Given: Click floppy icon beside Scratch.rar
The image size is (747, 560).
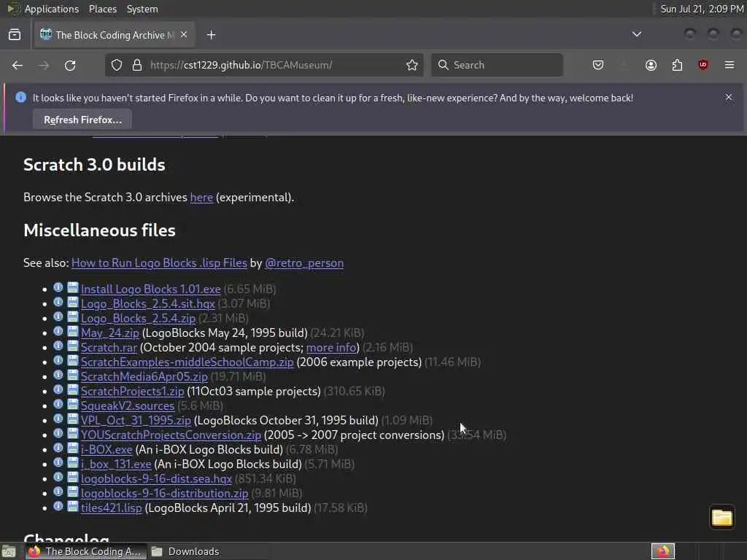Looking at the screenshot, I should (72, 346).
